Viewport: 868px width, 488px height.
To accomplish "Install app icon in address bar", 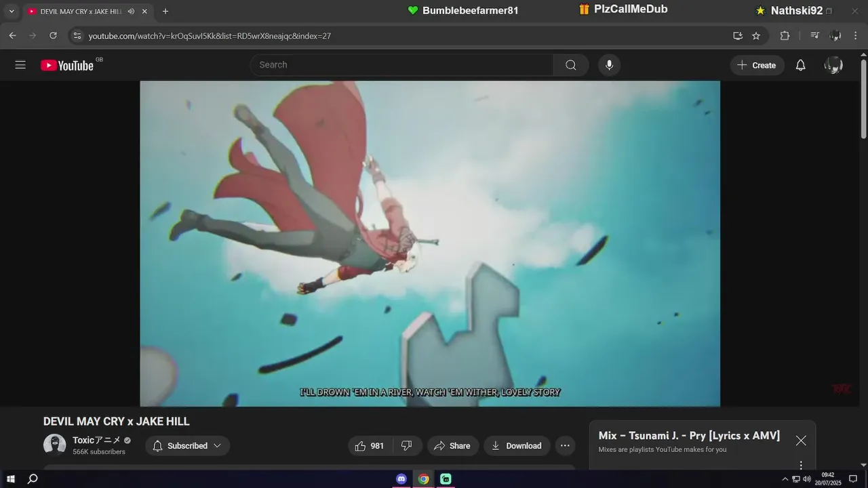I will pyautogui.click(x=738, y=35).
